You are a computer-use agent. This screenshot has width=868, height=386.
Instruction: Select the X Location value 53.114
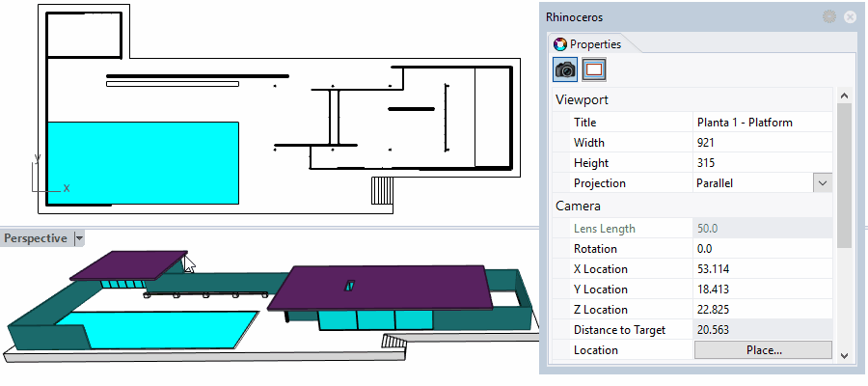click(x=762, y=269)
